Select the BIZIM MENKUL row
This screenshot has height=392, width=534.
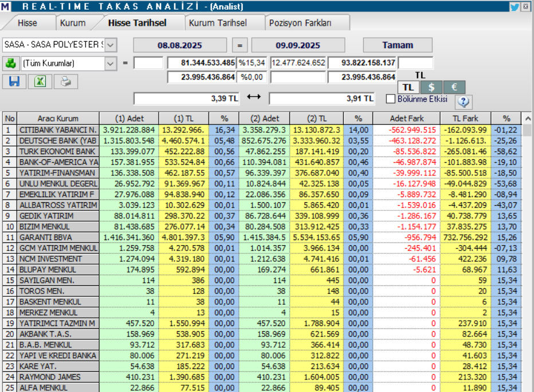pos(262,226)
